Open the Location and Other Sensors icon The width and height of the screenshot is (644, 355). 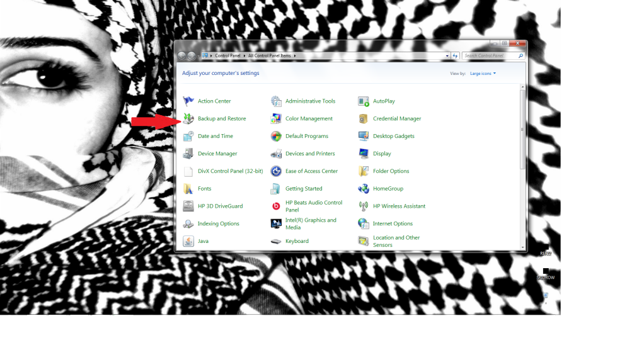point(364,241)
